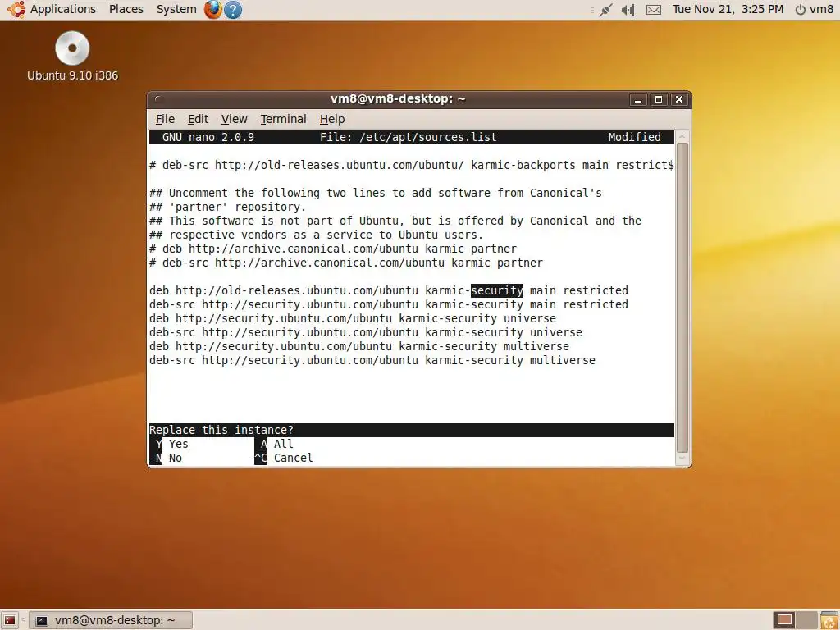840x630 pixels.
Task: Maximize the terminal window
Action: tap(659, 99)
